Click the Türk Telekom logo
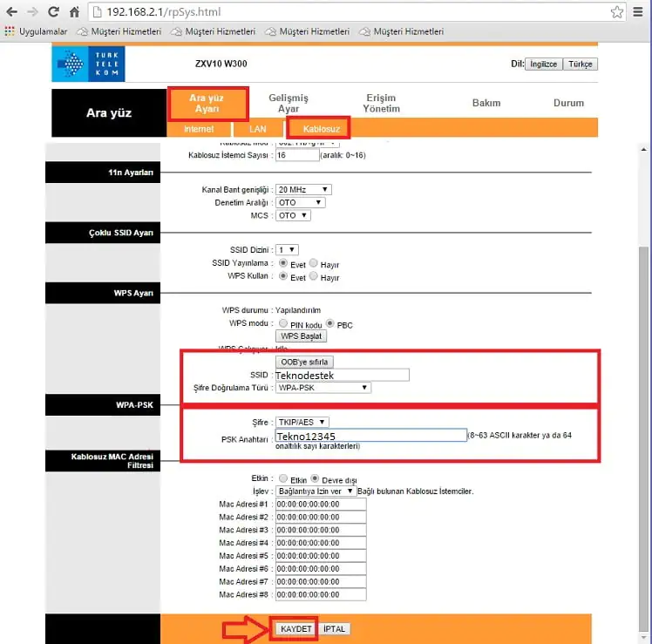Viewport: 652px width, 644px height. coord(88,64)
